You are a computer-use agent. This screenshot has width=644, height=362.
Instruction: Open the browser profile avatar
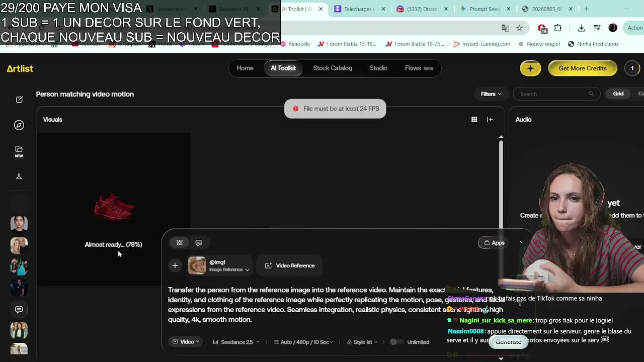click(x=613, y=28)
